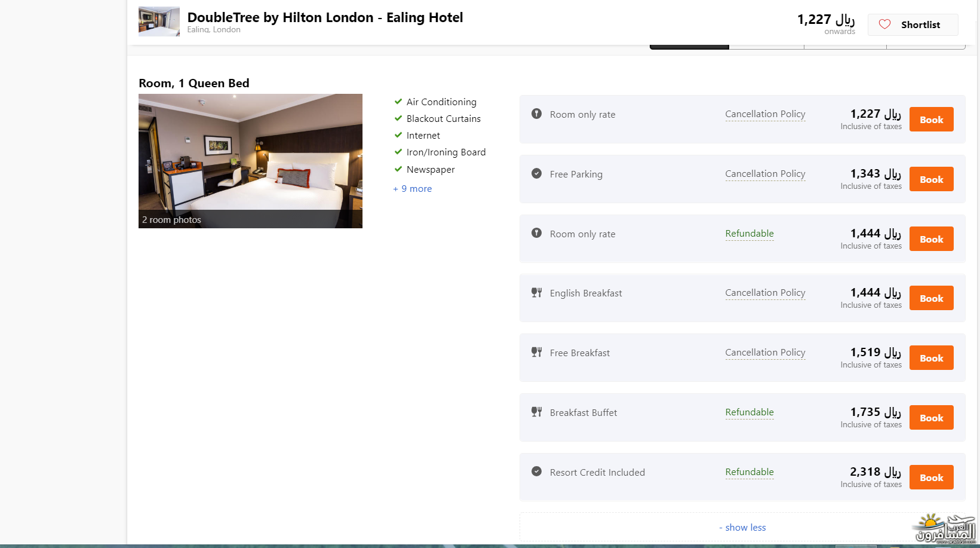Image resolution: width=980 pixels, height=548 pixels.
Task: View Cancellation Policy for Free Breakfast
Action: tap(765, 353)
